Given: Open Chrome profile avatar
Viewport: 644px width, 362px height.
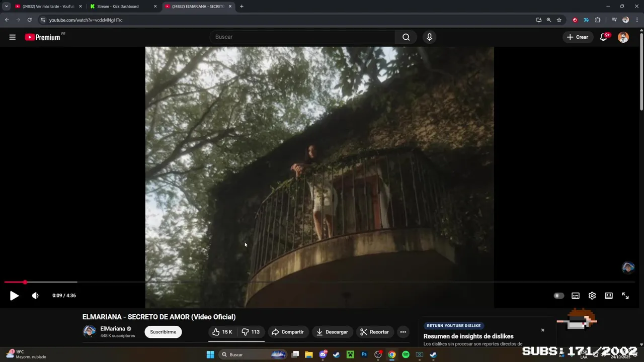Looking at the screenshot, I should pyautogui.click(x=625, y=20).
